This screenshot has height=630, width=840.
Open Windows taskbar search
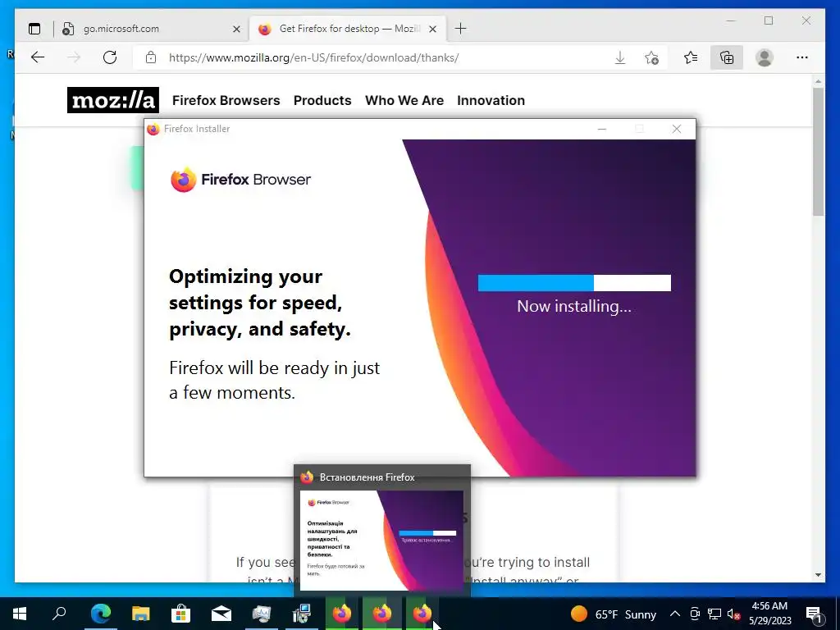click(x=59, y=614)
